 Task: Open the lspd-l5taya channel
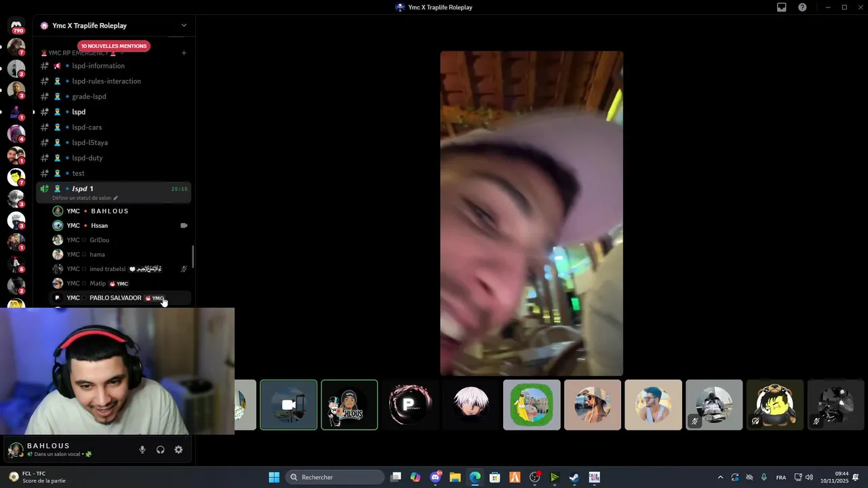114,142
